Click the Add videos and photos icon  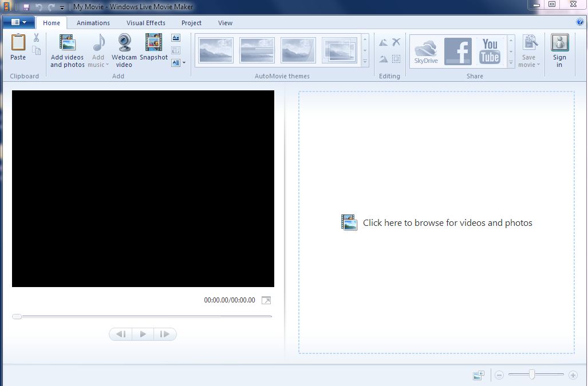[67, 43]
